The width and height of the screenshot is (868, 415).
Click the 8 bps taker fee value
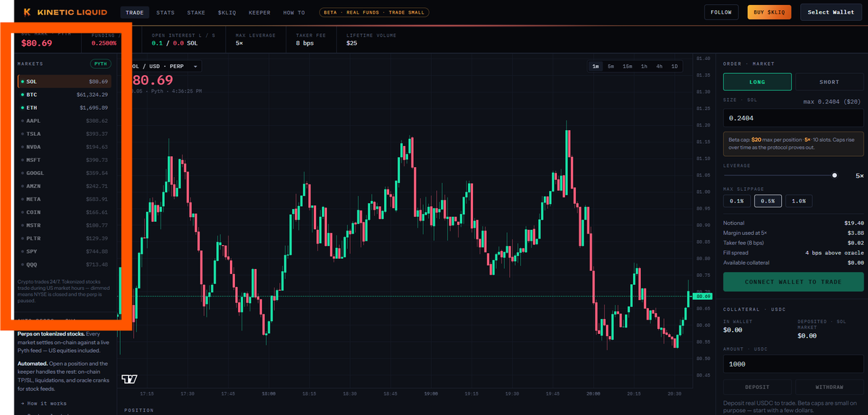(x=304, y=44)
